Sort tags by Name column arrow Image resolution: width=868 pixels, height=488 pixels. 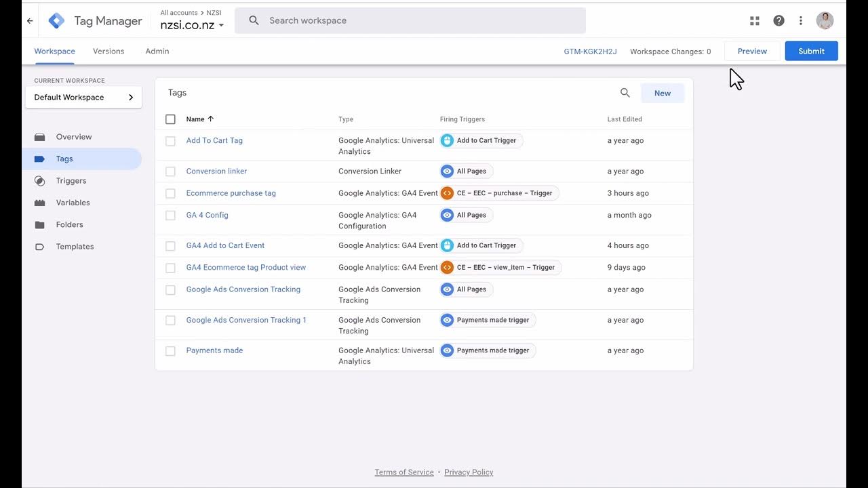pyautogui.click(x=210, y=119)
